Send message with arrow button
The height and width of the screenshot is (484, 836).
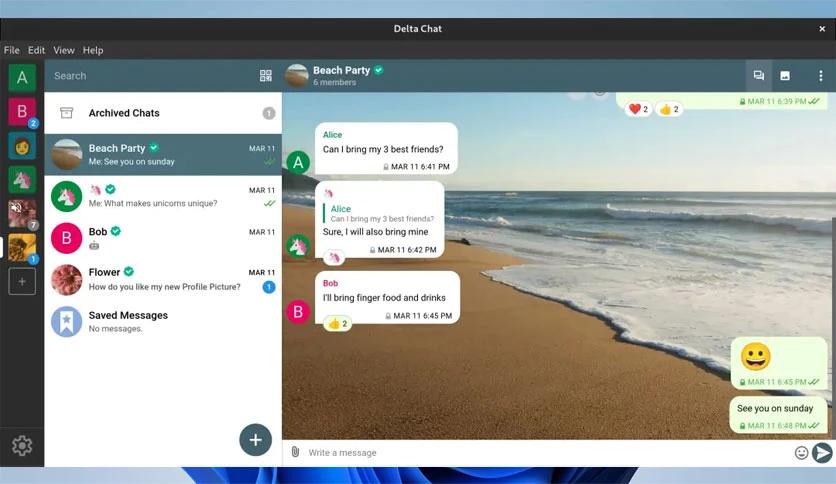tap(823, 453)
